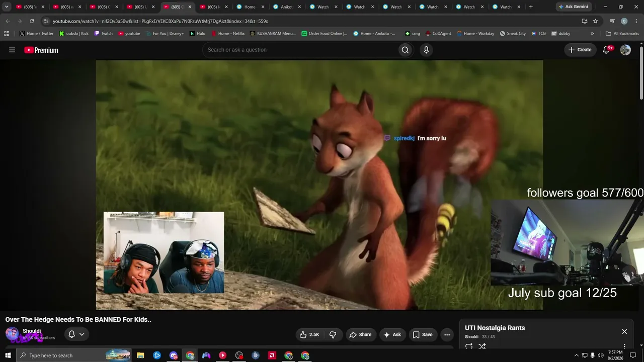The image size is (644, 362).
Task: Focus the YouTube search box
Action: [x=300, y=50]
